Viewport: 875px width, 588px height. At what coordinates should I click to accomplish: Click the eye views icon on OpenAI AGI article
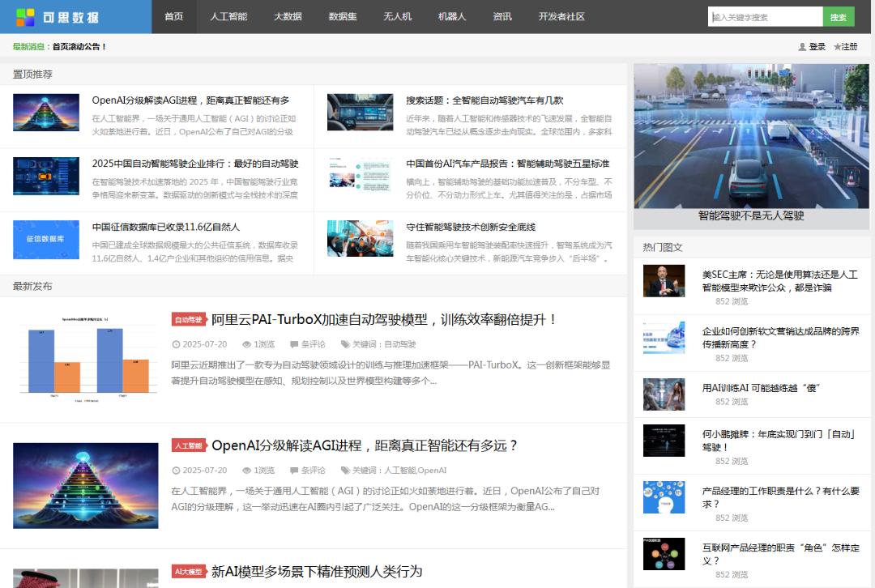tap(246, 471)
